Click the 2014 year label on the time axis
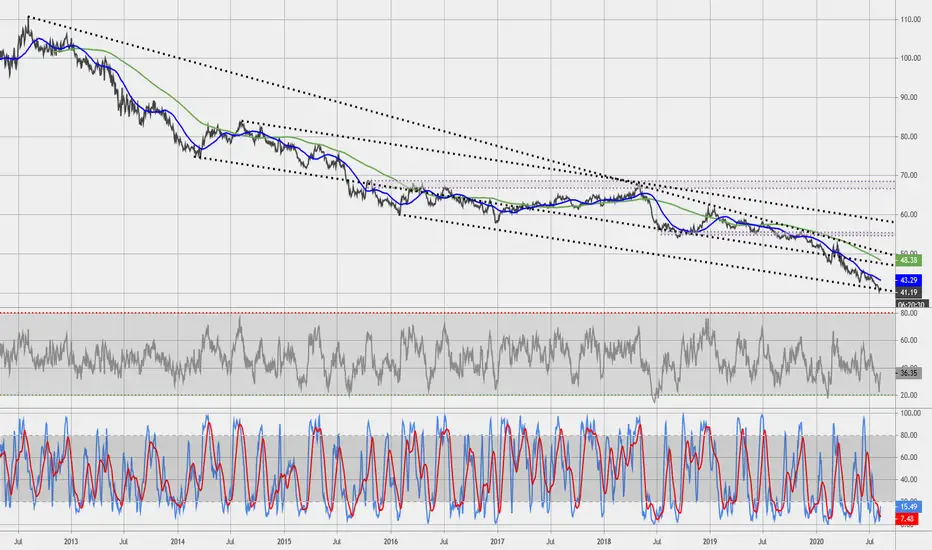 tap(177, 542)
